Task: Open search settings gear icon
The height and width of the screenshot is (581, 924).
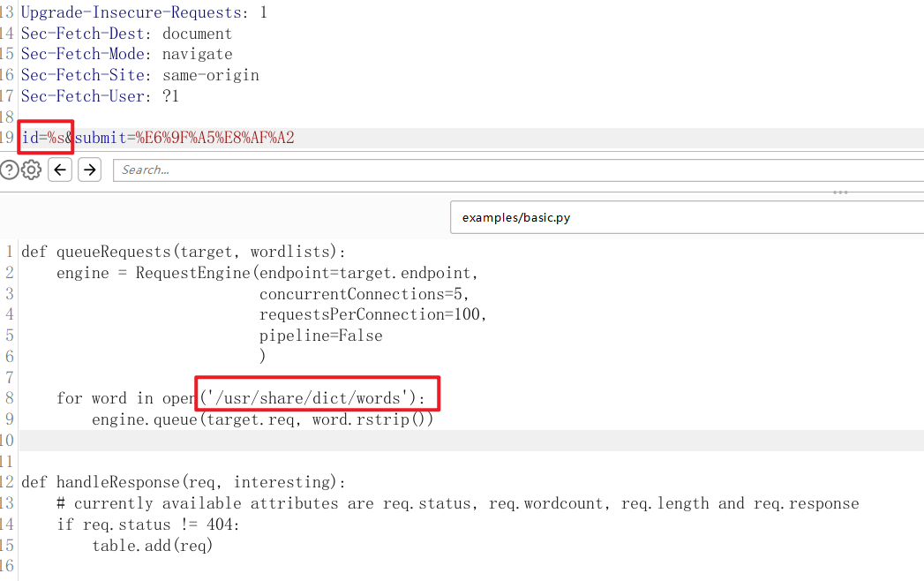Action: click(x=32, y=170)
